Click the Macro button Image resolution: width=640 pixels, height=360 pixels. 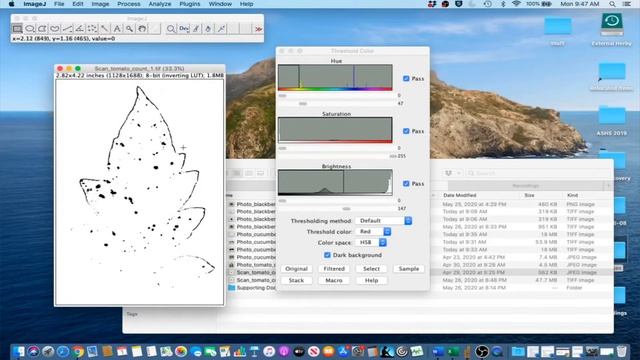(x=334, y=280)
